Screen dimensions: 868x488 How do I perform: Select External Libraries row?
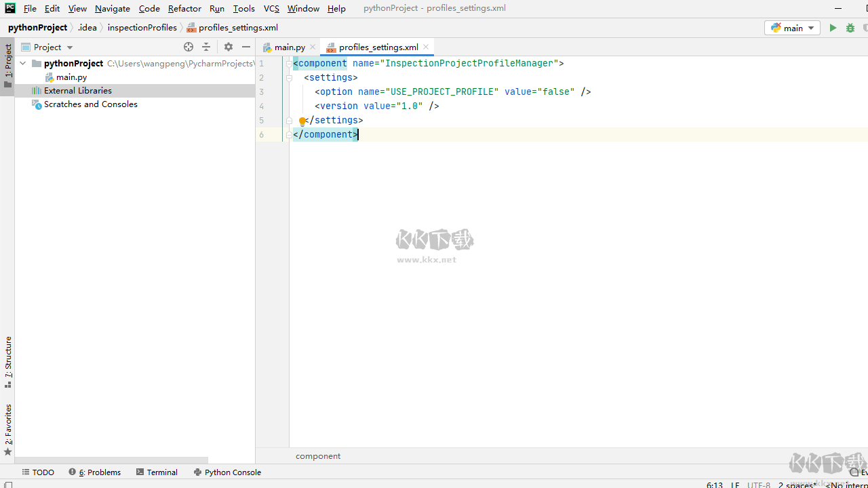135,90
